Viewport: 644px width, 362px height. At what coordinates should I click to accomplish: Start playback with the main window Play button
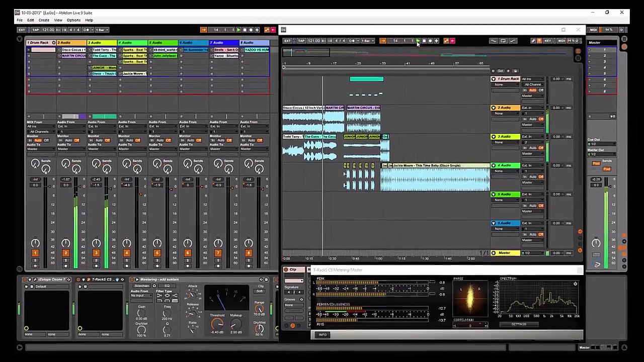point(238,30)
